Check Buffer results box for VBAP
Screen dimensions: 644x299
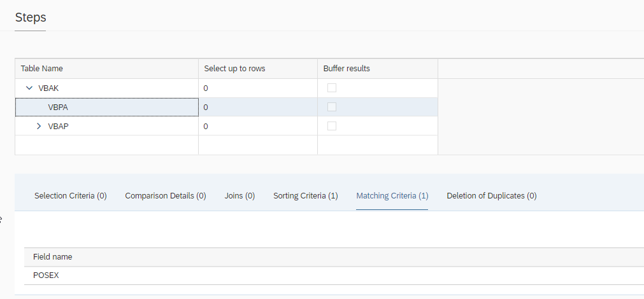pos(332,126)
